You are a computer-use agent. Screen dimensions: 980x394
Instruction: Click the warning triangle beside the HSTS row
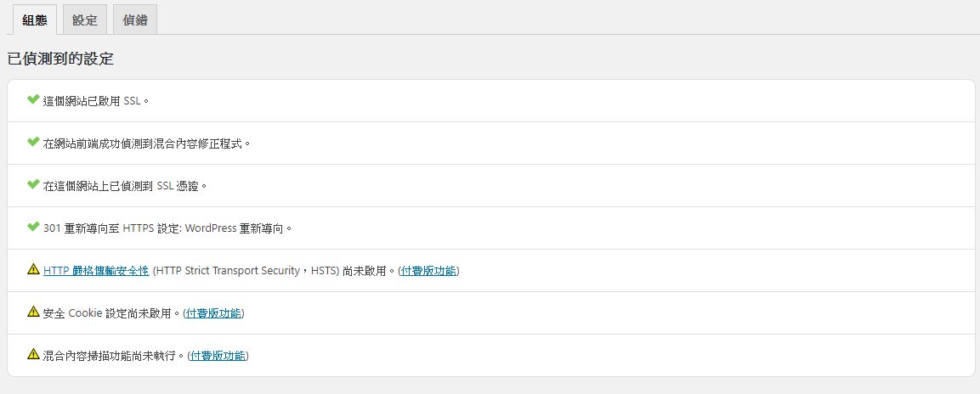click(33, 269)
